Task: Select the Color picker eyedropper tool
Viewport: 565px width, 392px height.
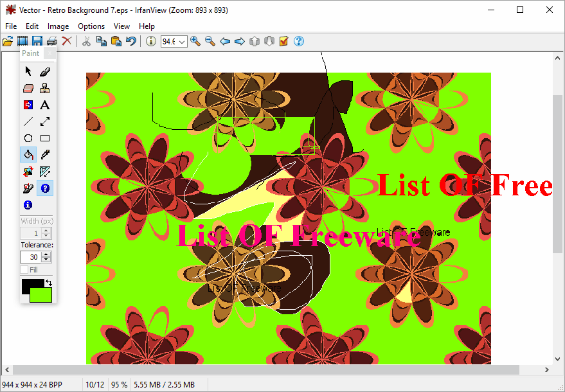Action: point(45,155)
